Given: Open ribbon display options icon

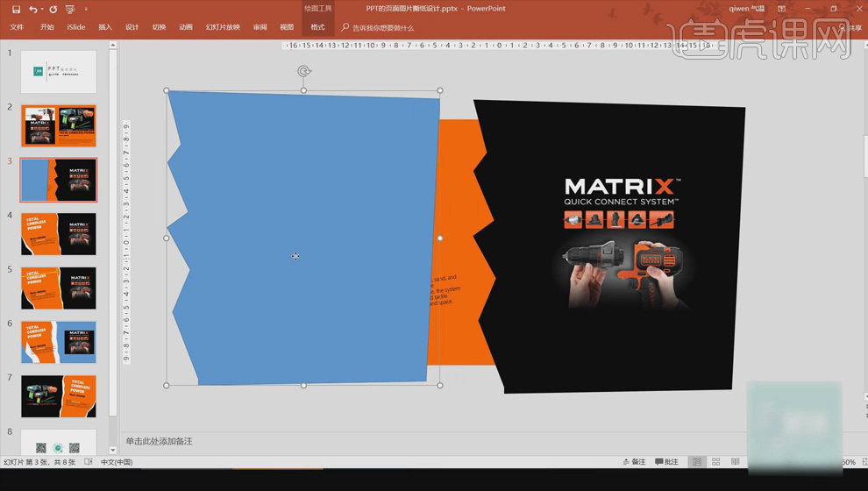Looking at the screenshot, I should point(781,9).
